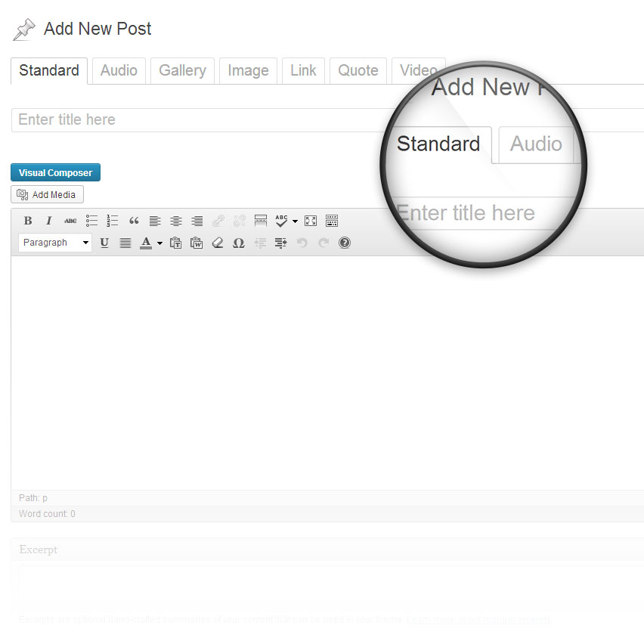Screen dimensions: 644x644
Task: Insert a blockquote
Action: 134,221
